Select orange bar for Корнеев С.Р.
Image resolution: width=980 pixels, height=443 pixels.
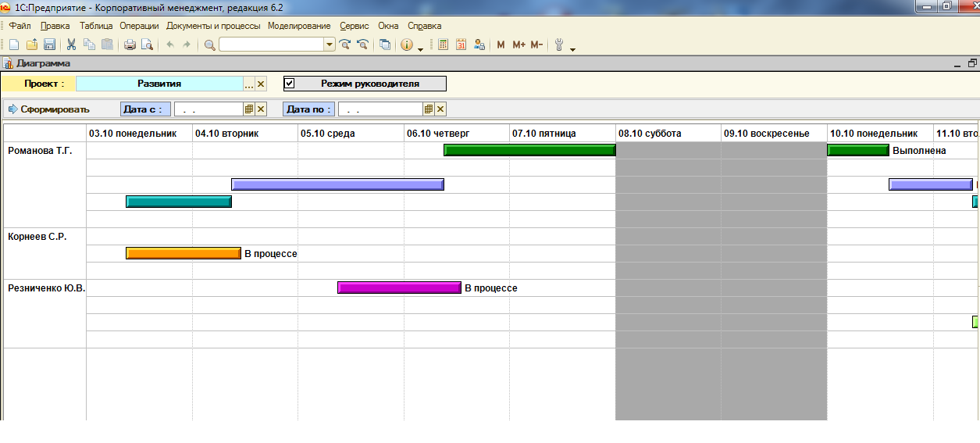click(x=184, y=253)
